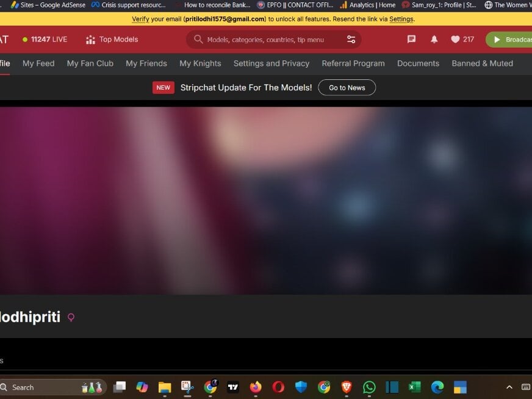Show hidden system tray icons
The height and width of the screenshot is (399, 532).
[x=509, y=387]
